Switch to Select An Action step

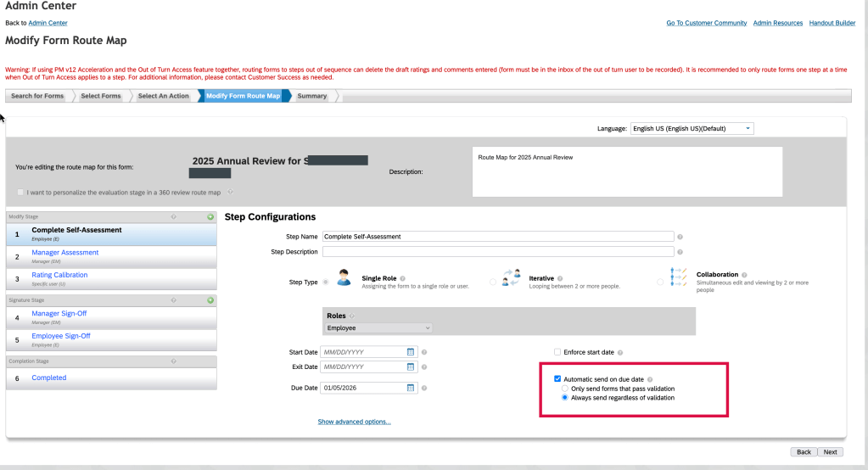163,96
